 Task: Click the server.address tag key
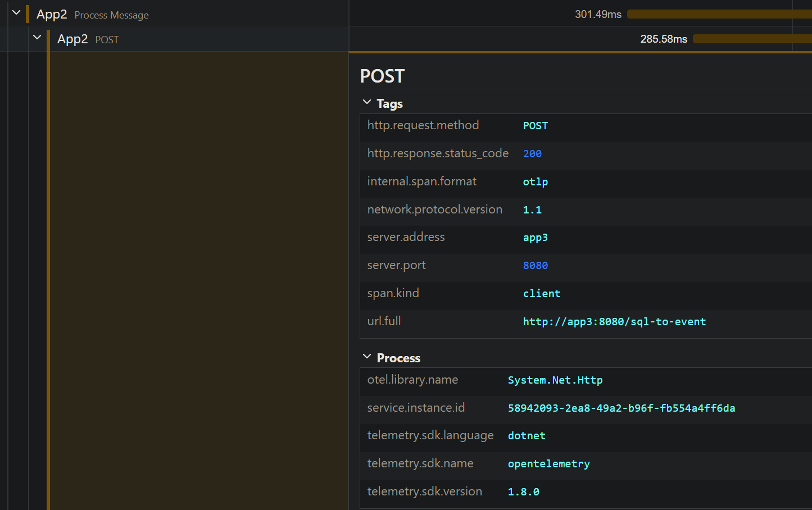[406, 237]
